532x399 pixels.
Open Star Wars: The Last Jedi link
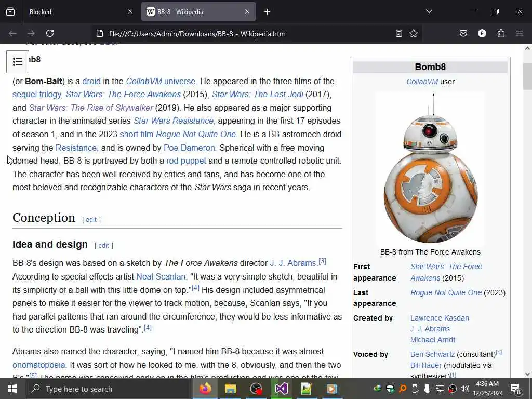[258, 95]
